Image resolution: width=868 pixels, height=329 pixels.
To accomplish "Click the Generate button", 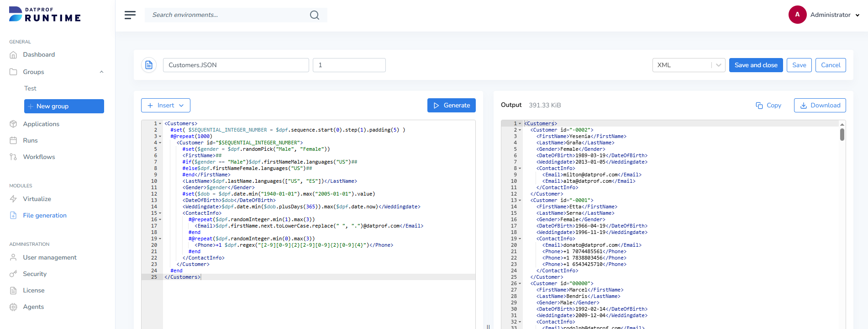I will tap(452, 105).
